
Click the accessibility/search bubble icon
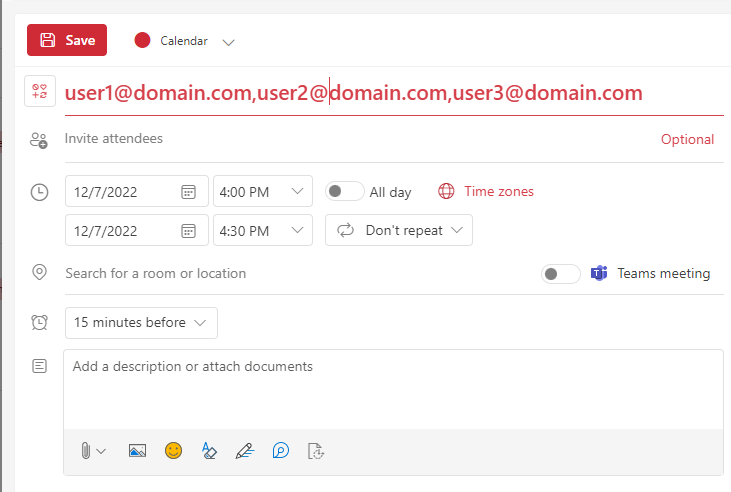point(281,451)
